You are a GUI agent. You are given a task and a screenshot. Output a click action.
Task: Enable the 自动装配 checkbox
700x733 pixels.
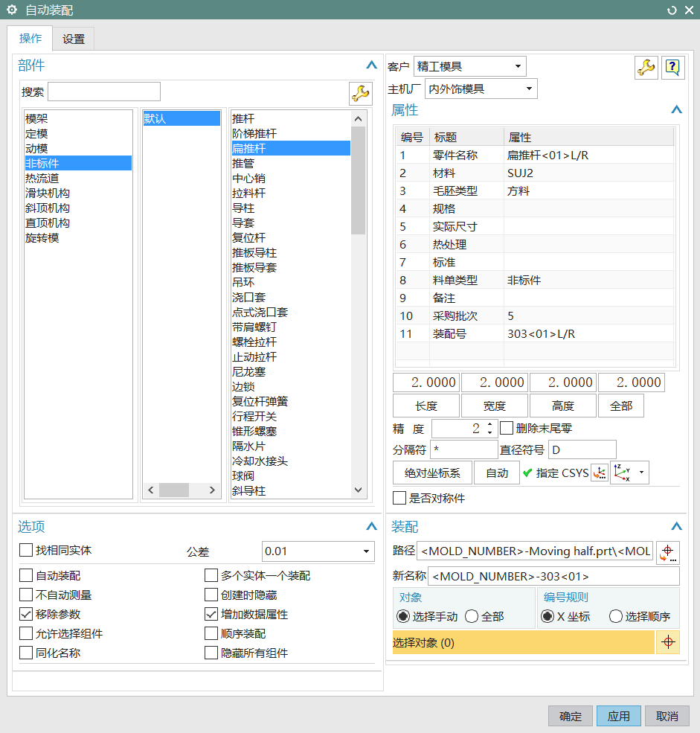click(26, 575)
